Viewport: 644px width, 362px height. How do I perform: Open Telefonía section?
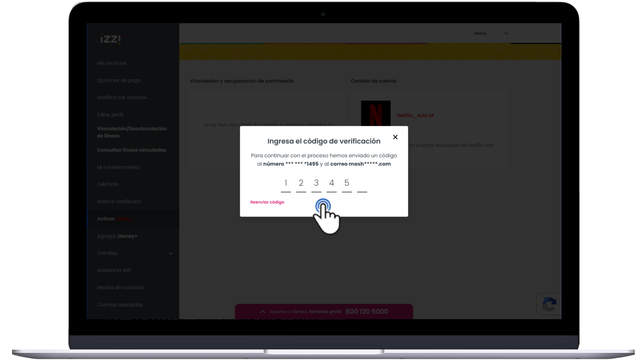(x=107, y=184)
